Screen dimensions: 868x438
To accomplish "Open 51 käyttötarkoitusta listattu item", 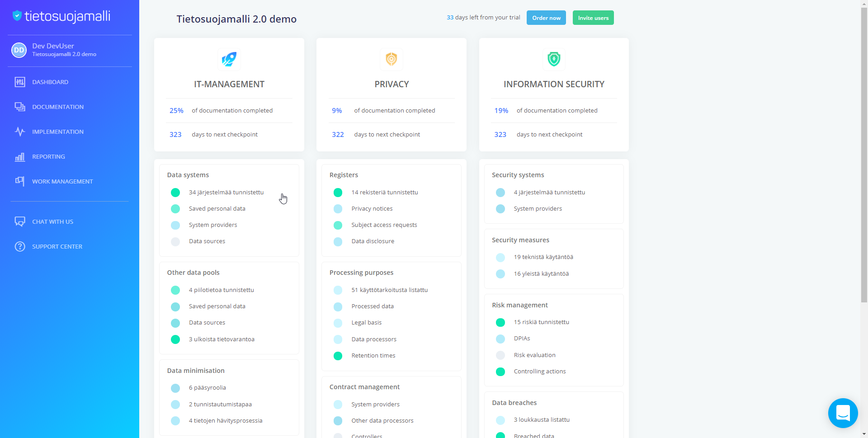I will coord(389,290).
